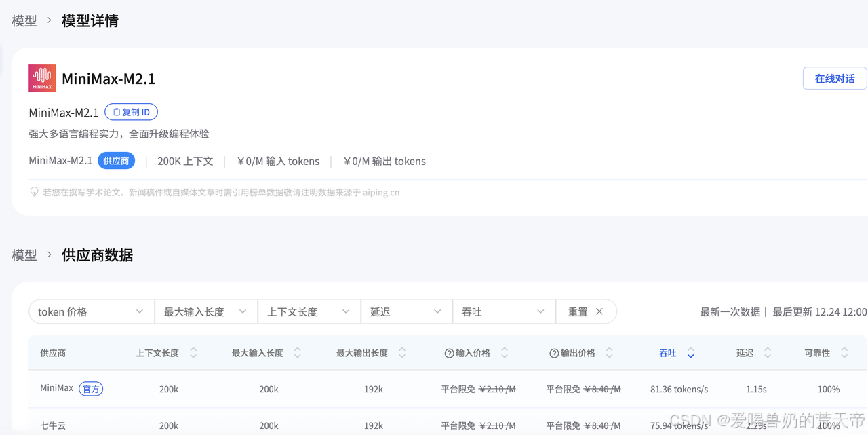Click the lightbulb icon in the citation notice
The width and height of the screenshot is (868, 435).
coord(34,192)
